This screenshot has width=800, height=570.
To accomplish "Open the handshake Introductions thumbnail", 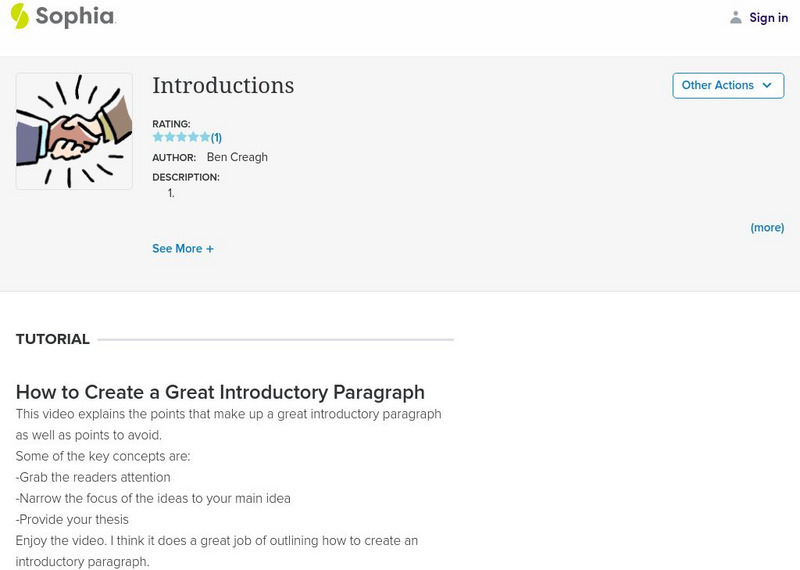I will click(x=74, y=131).
